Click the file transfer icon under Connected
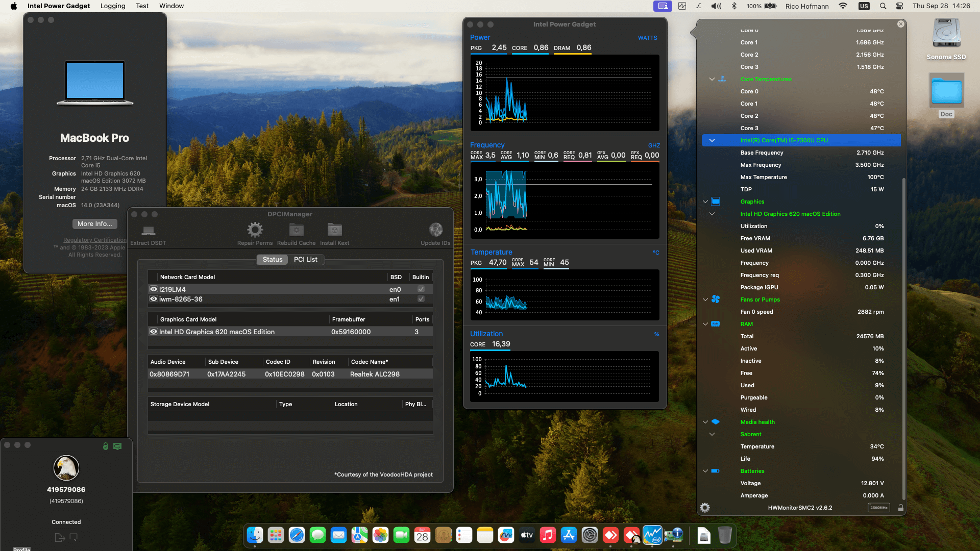The height and width of the screenshot is (551, 980). 60,537
